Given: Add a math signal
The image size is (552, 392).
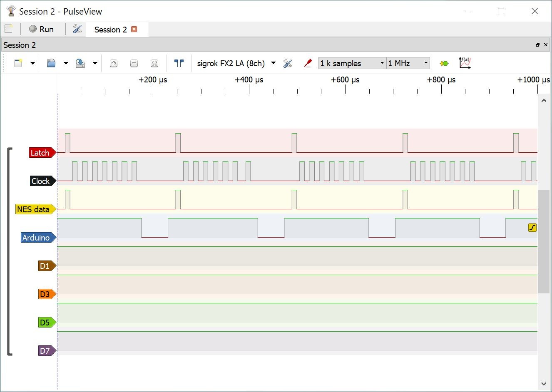Looking at the screenshot, I should coord(465,63).
